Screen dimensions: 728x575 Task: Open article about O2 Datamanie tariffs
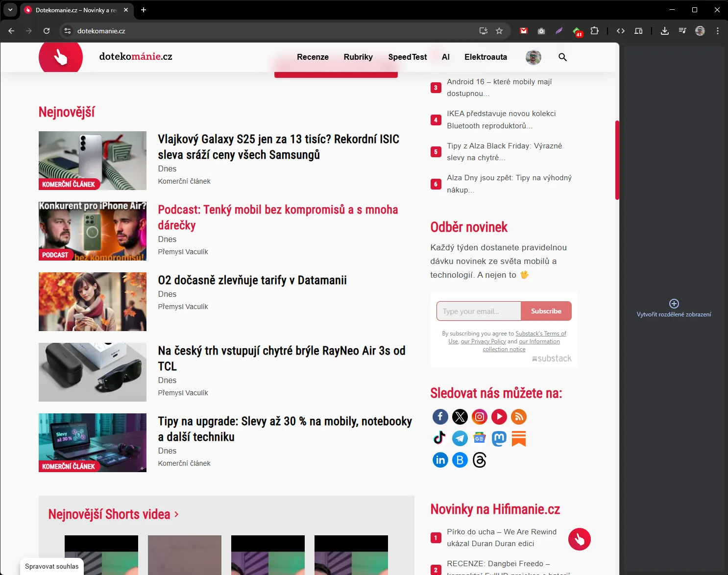click(x=252, y=280)
